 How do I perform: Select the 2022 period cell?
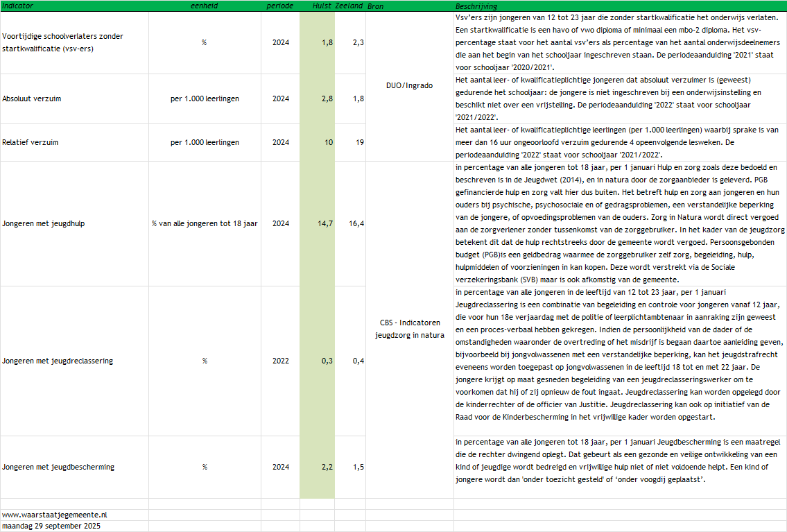[280, 361]
